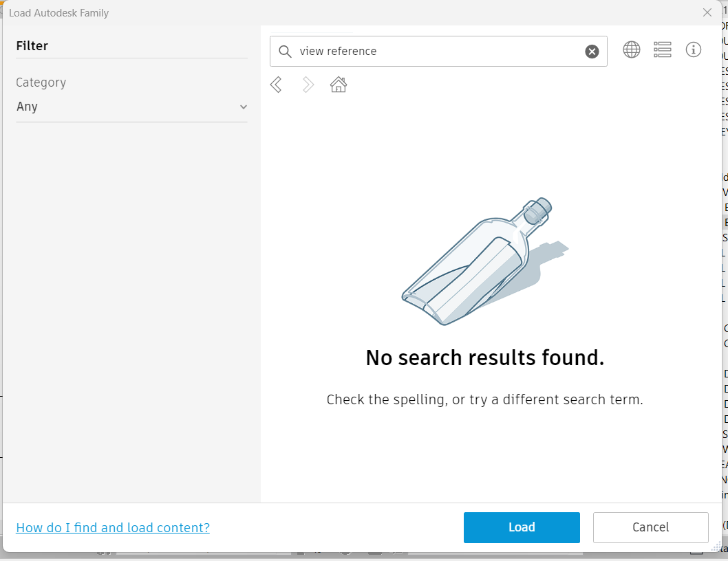Click the back navigation chevron
728x561 pixels.
276,84
